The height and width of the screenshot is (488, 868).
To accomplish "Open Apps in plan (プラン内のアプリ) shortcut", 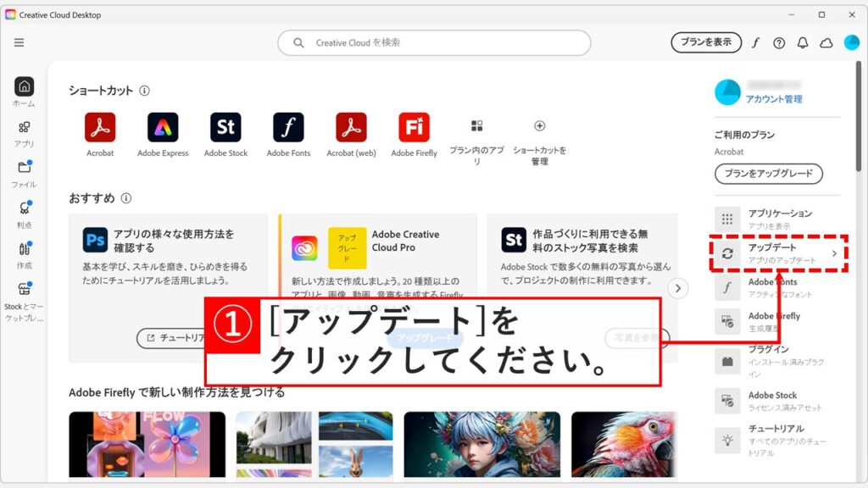I will (476, 141).
